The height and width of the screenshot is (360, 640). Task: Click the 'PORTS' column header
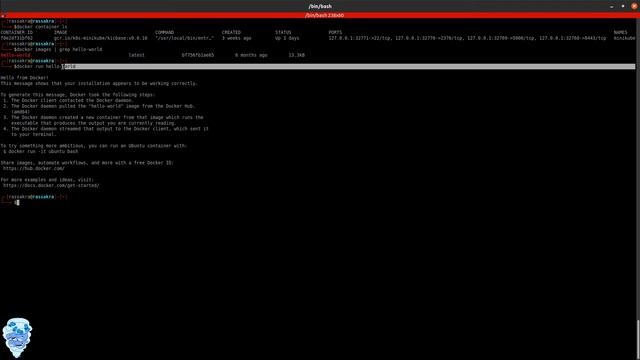pos(336,32)
